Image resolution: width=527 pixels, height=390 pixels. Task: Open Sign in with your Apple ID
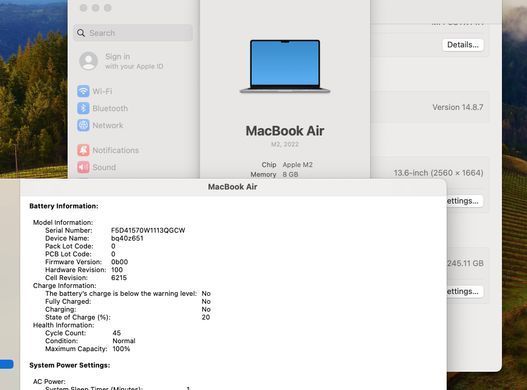click(134, 61)
